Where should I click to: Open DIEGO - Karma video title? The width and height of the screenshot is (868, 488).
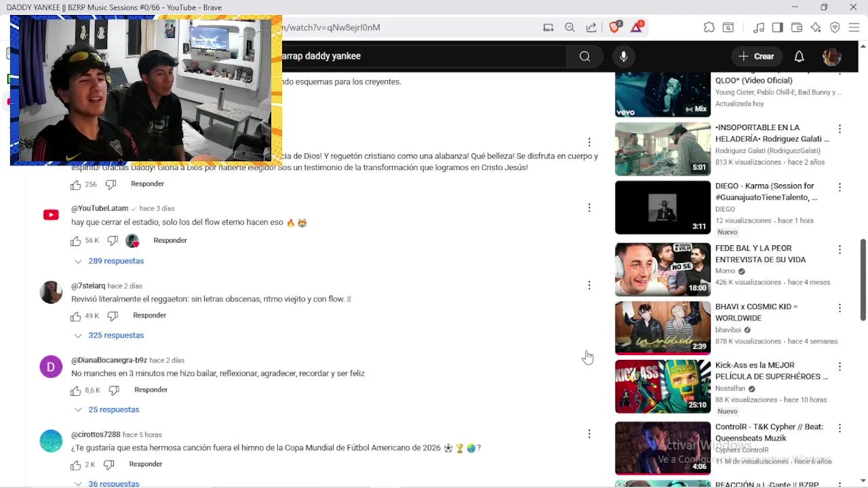pyautogui.click(x=766, y=192)
